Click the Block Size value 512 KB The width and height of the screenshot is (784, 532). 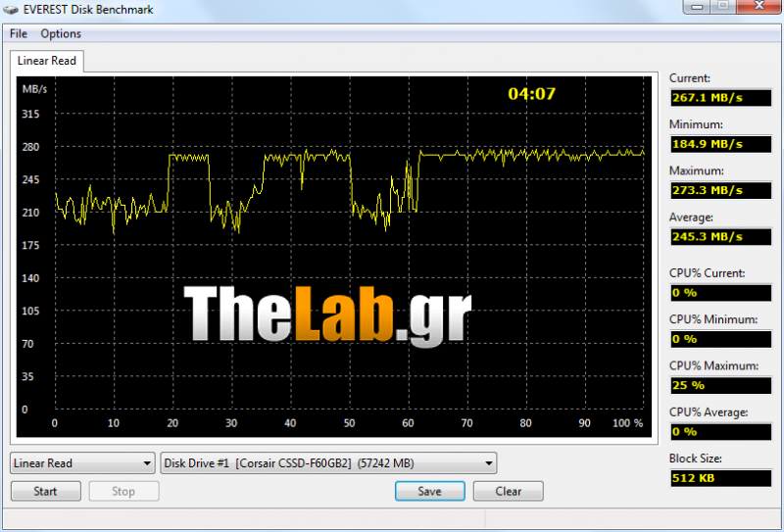[x=720, y=478]
